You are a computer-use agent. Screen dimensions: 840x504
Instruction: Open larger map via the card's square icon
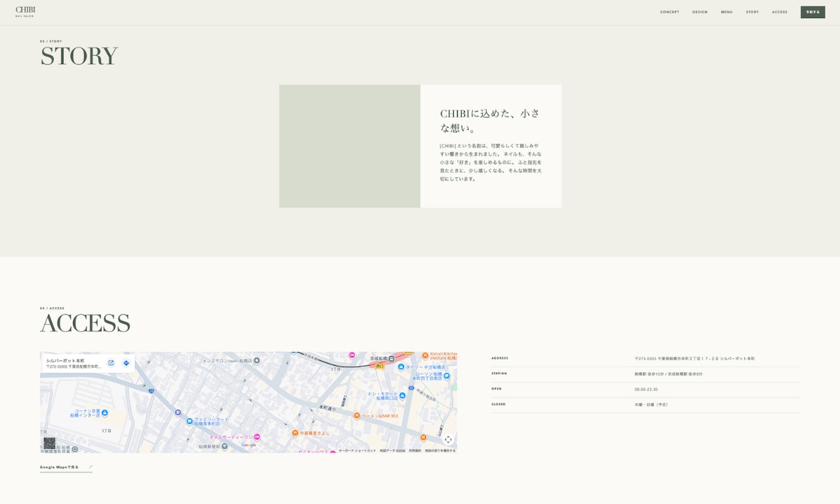111,363
